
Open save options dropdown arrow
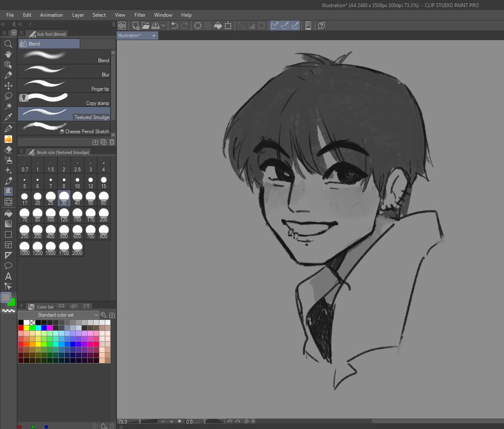coord(163,26)
